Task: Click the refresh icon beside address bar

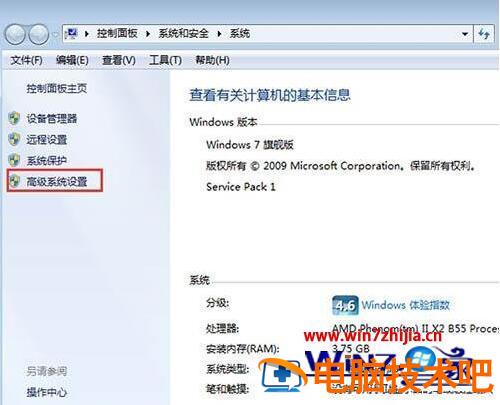Action: [x=484, y=33]
